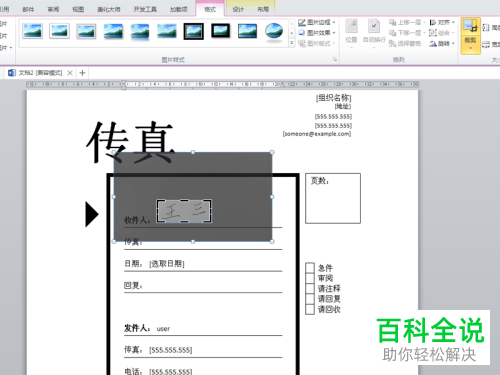Image resolution: width=500 pixels, height=375 pixels.
Task: Check the 审阅 checkbox in the fax form
Action: [x=310, y=278]
